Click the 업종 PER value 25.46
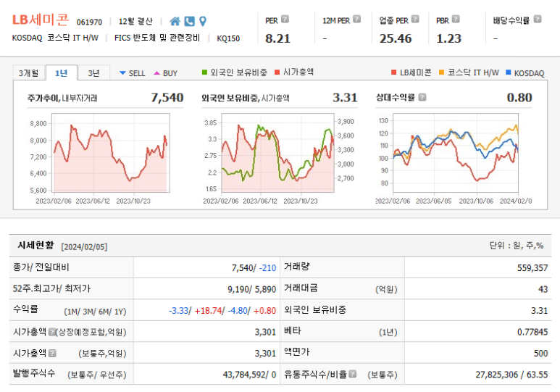 (x=396, y=38)
